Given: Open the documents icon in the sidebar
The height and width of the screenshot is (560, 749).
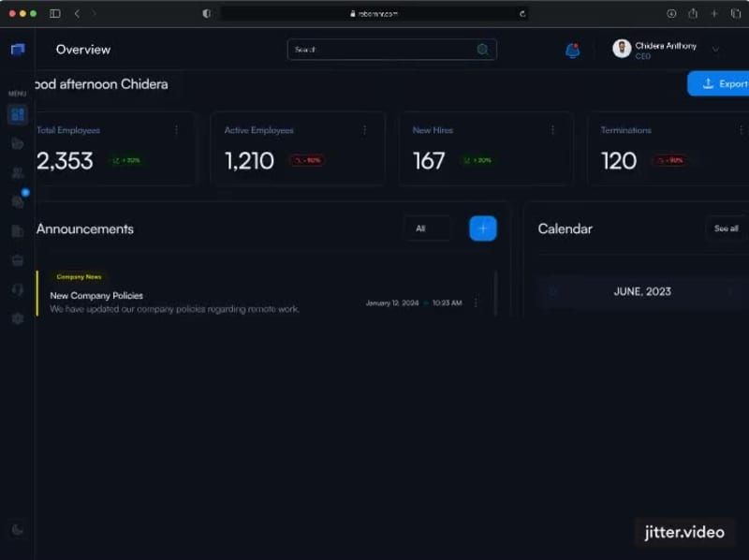Looking at the screenshot, I should (x=17, y=230).
